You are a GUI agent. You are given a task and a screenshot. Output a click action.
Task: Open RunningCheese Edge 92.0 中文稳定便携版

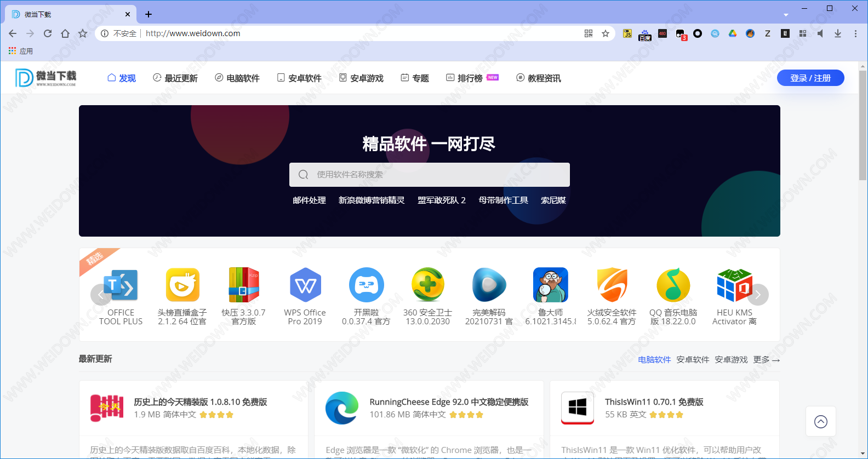[x=449, y=402]
